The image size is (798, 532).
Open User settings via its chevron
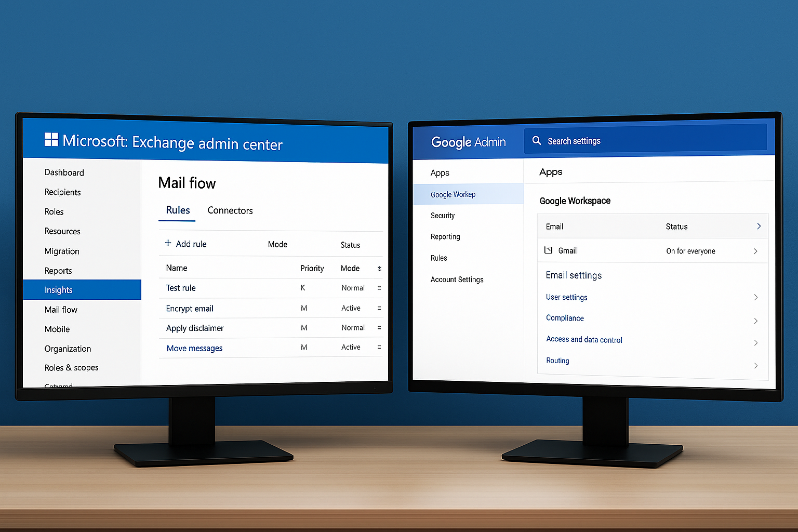(756, 297)
